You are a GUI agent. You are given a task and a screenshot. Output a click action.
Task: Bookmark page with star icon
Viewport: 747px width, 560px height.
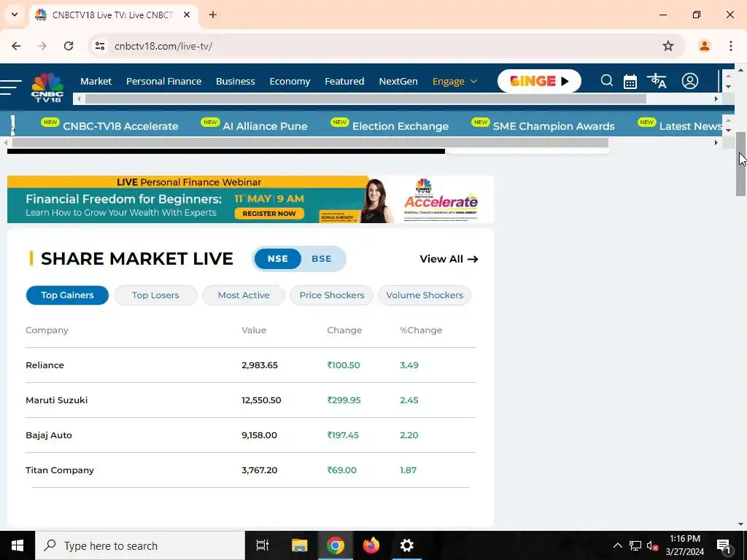[668, 46]
